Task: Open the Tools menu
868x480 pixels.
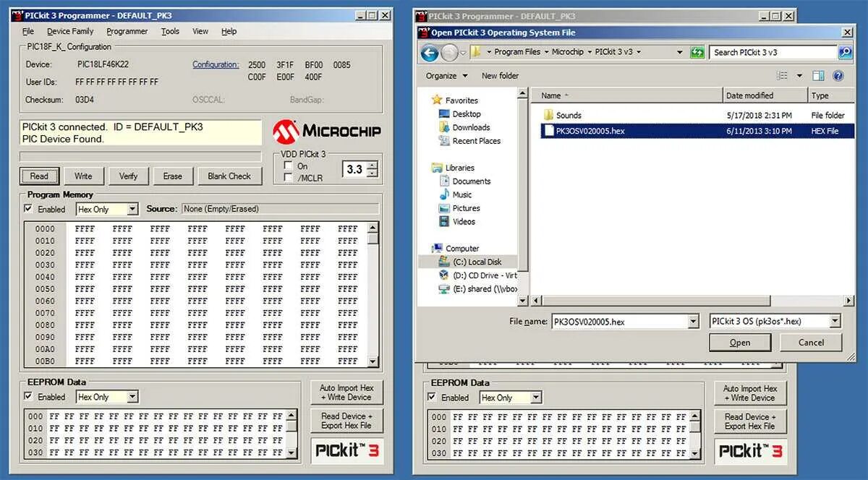Action: coord(170,31)
